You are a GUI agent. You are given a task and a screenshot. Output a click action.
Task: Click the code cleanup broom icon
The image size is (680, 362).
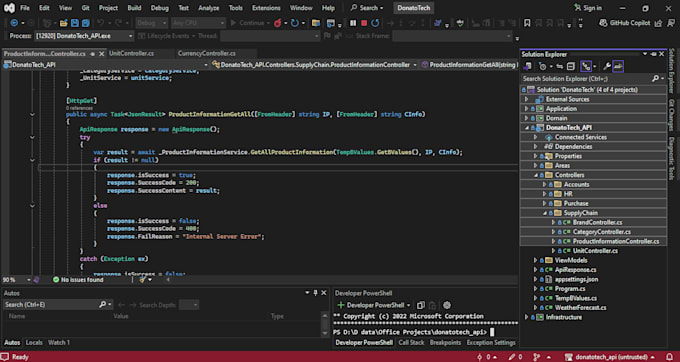pos(142,280)
